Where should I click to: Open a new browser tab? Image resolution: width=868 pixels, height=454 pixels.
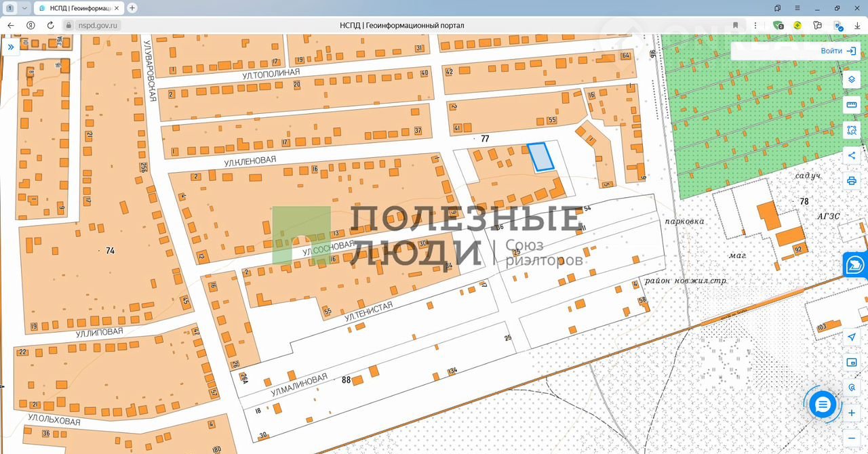(x=132, y=8)
